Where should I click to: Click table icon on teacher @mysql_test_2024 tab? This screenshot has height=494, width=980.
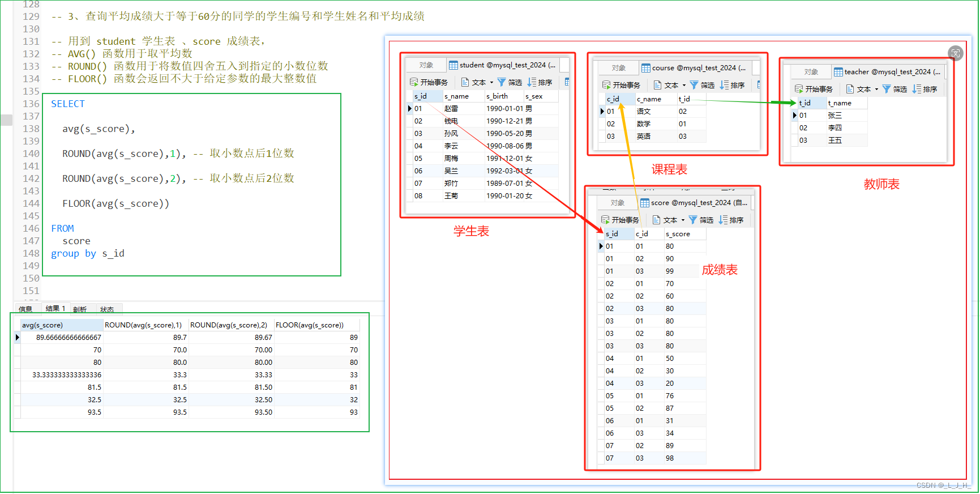[838, 72]
